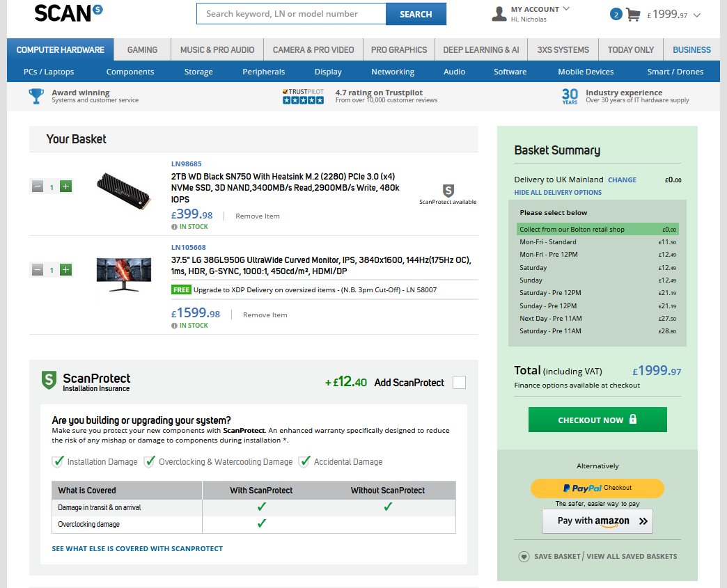
Task: Collapse delivery list via Hide All Delivery Options
Action: point(558,192)
